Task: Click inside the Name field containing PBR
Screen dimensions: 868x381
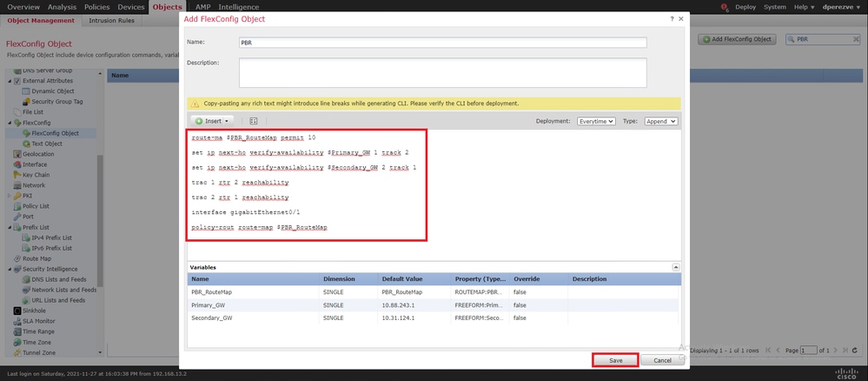Action: [x=443, y=43]
